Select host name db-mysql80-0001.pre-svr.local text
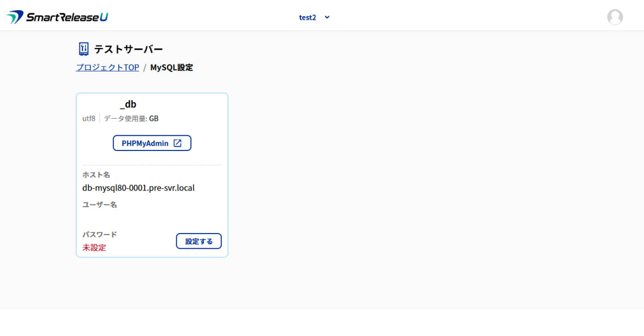644x336 pixels. [x=138, y=188]
